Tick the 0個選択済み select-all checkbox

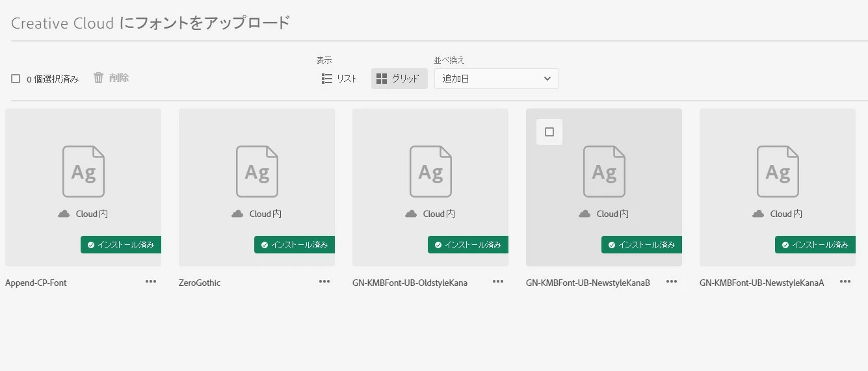point(16,79)
